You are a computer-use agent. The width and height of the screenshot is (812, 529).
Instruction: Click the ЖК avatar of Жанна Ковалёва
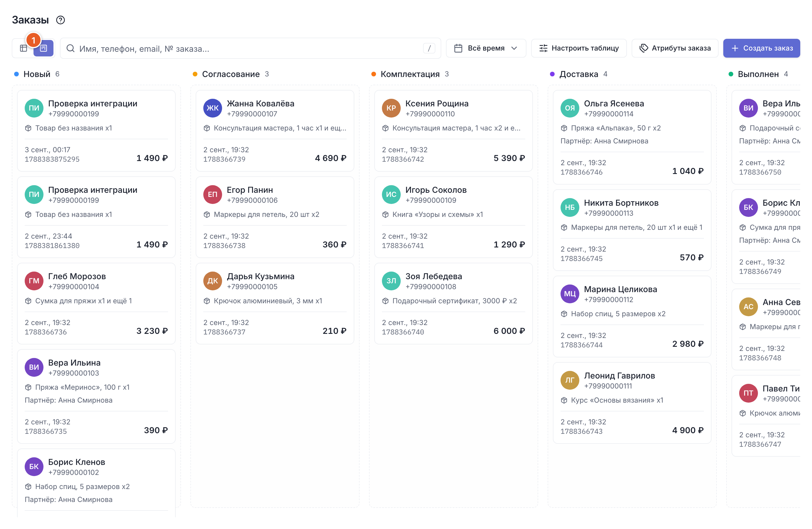tap(213, 108)
